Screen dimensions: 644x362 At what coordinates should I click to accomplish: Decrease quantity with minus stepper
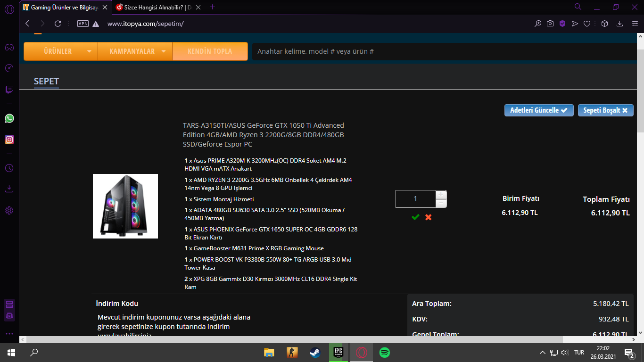(441, 203)
